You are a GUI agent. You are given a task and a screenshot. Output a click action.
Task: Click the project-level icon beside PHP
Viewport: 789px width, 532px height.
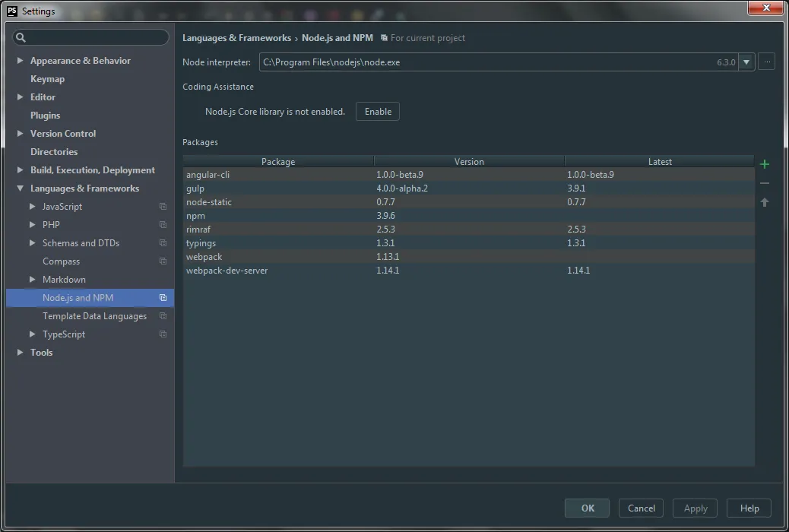click(163, 224)
